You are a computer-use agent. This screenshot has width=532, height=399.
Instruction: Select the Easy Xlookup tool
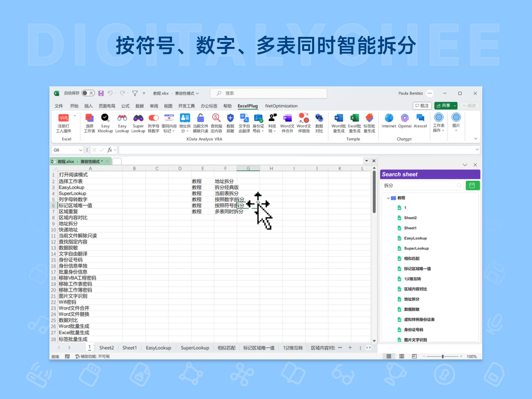click(x=105, y=123)
